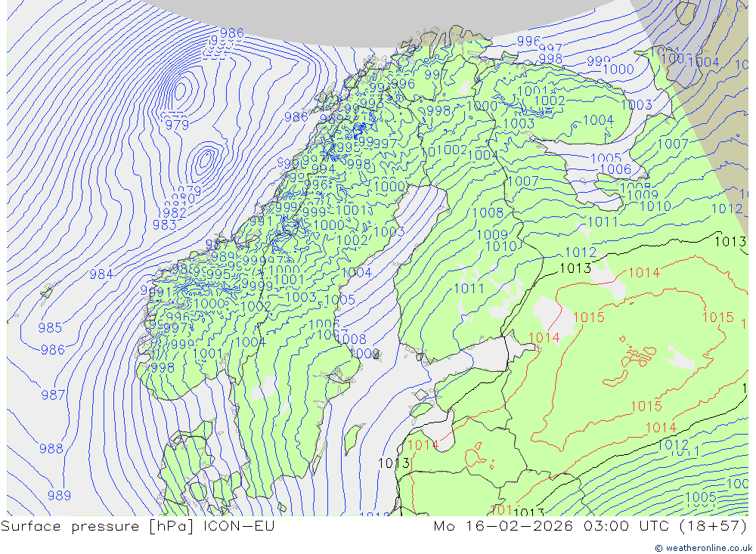Click the 'Surface pressure [hPa] ICON-EU' caption
756x554 pixels.
point(138,526)
